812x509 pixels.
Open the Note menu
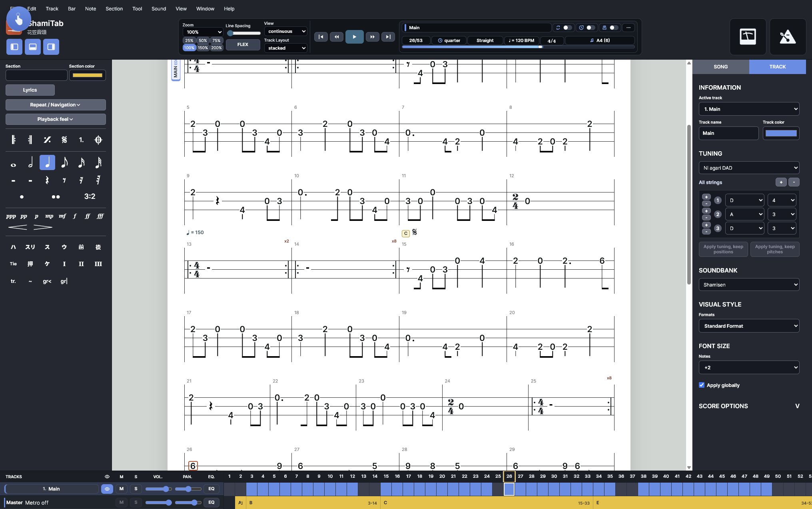coord(90,8)
